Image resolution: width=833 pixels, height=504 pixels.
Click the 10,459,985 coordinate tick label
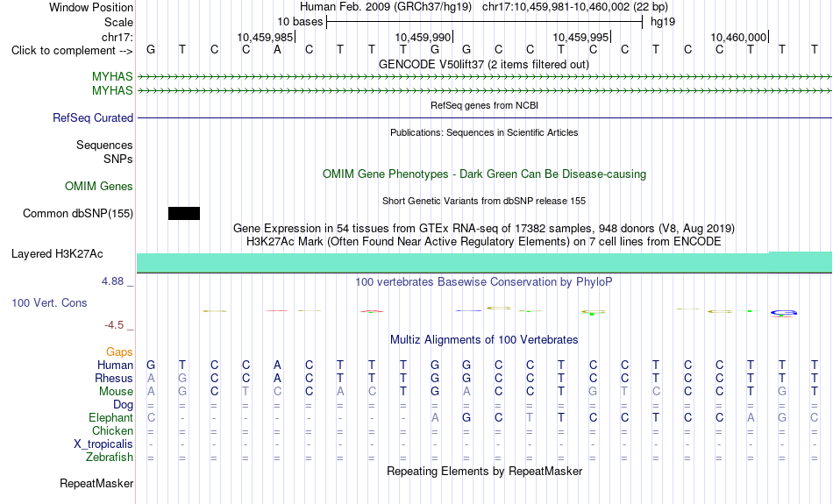265,37
